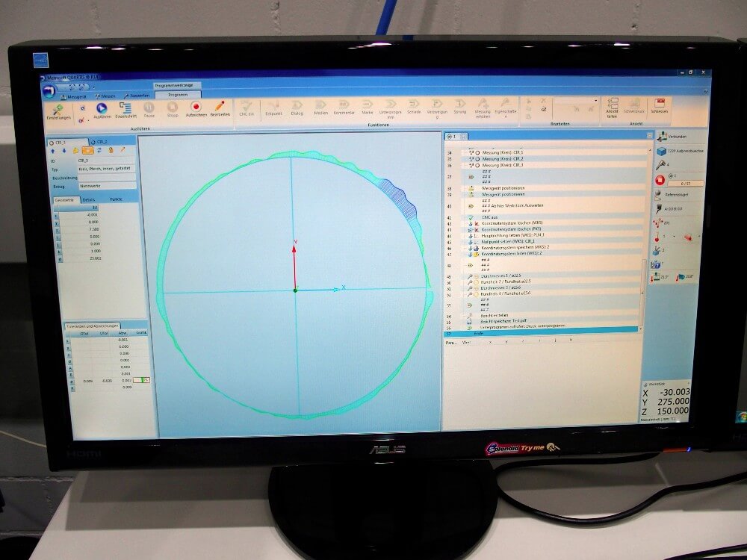Select the Ansicht teilen split view icon
Screen dimensions: 747x560
click(x=612, y=106)
